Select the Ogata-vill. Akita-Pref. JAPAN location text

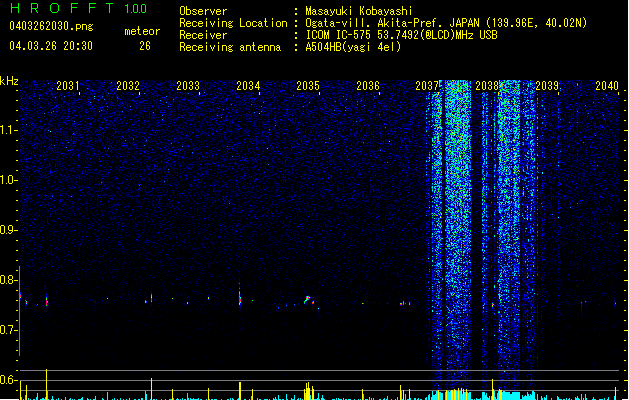pos(446,23)
